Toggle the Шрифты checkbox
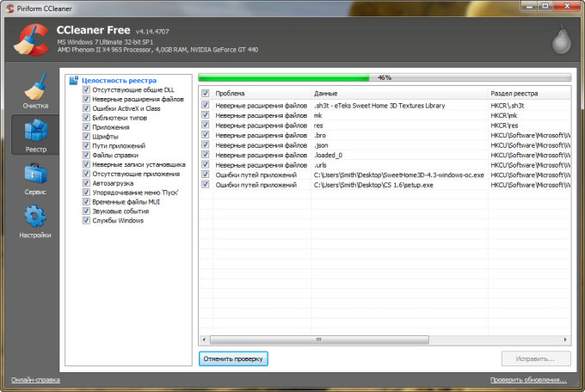The height and width of the screenshot is (392, 585). click(x=86, y=136)
